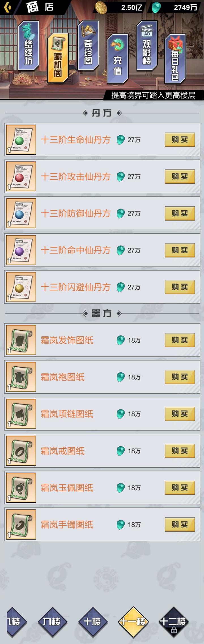
Task: Tap the green jade currency icon at top
Action: coord(156,8)
